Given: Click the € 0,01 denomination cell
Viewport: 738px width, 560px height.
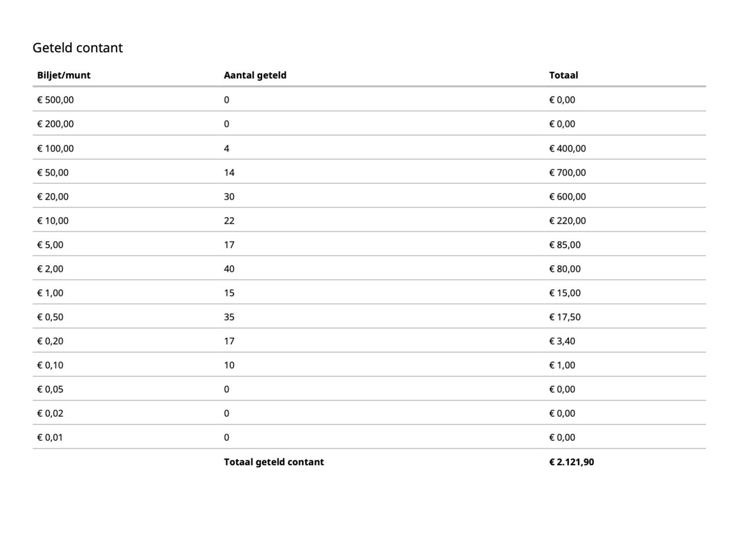Looking at the screenshot, I should pos(50,437).
